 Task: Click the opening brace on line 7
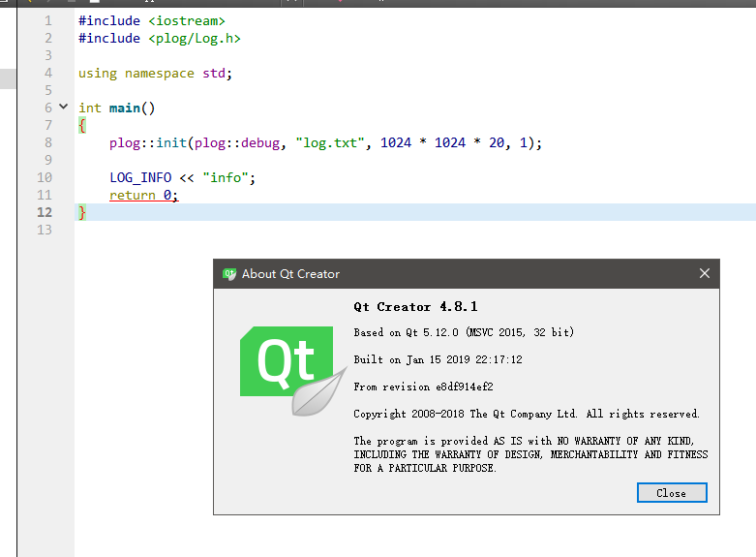[82, 126]
